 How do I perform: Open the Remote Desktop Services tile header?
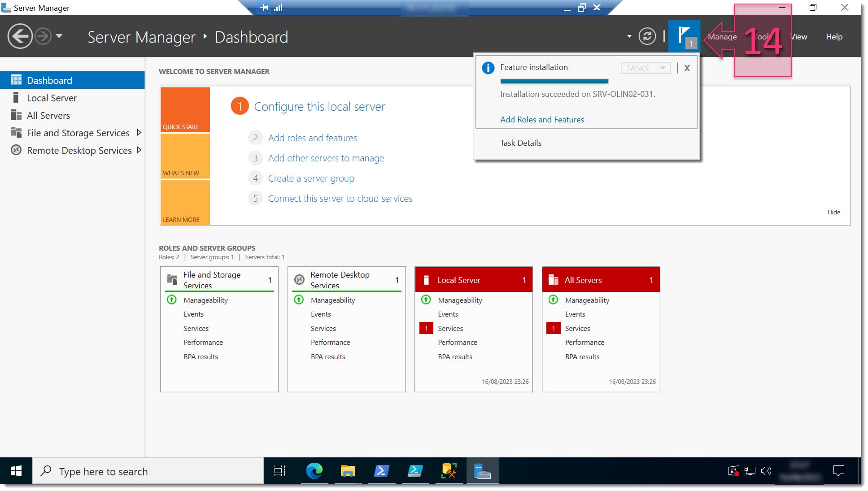(x=346, y=280)
